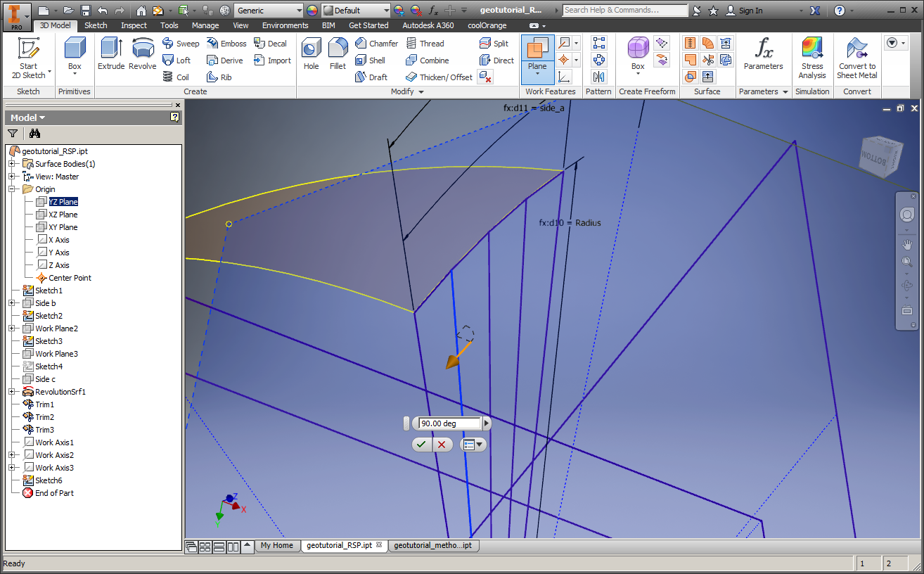This screenshot has width=924, height=574.
Task: Select the Revolve tool
Action: tap(143, 54)
